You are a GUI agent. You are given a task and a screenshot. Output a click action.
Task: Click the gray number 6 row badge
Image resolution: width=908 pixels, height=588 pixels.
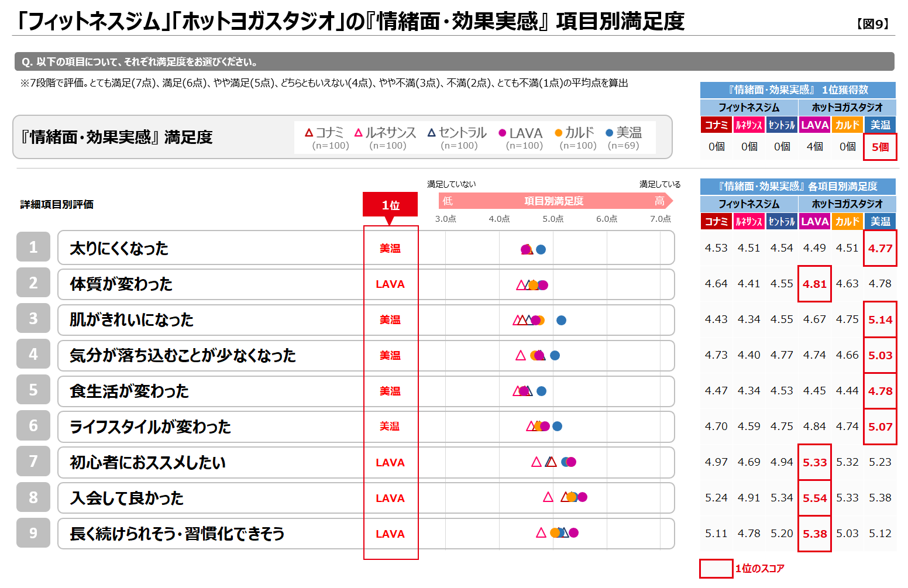pyautogui.click(x=33, y=425)
